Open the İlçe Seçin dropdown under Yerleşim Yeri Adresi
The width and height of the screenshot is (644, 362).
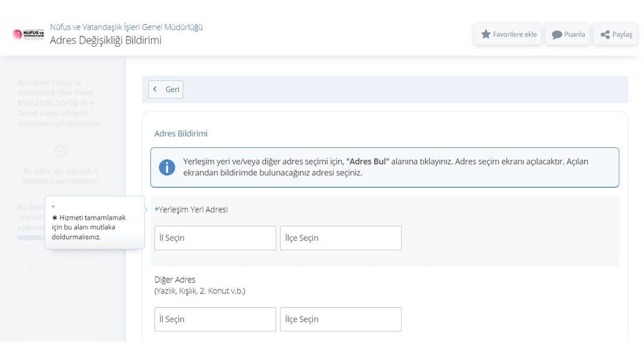340,237
